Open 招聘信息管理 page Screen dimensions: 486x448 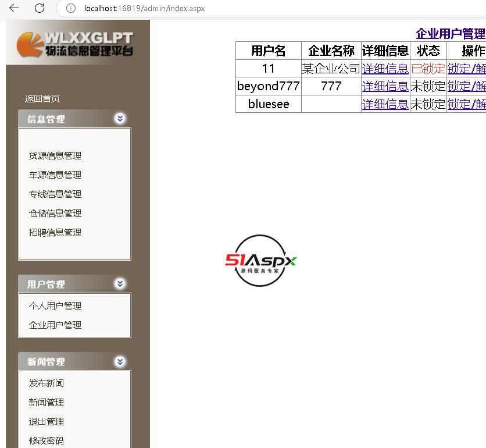[55, 232]
